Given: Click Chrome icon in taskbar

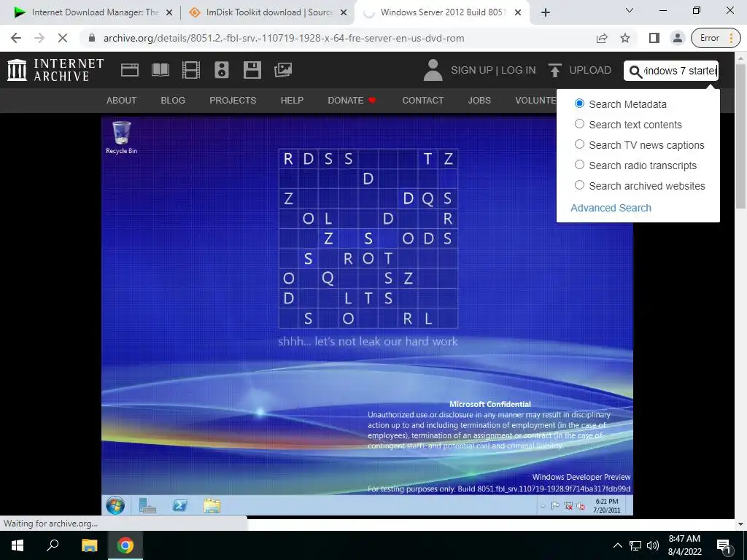Looking at the screenshot, I should [125, 545].
